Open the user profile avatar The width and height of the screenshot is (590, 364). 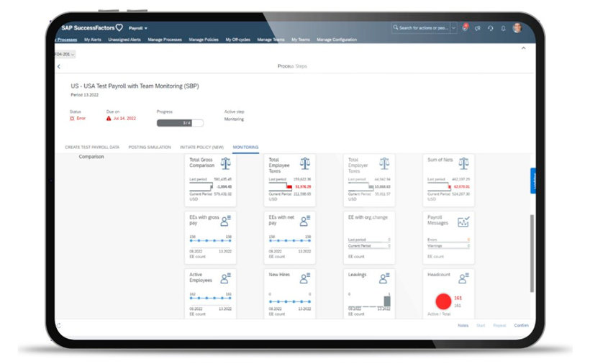click(x=517, y=28)
